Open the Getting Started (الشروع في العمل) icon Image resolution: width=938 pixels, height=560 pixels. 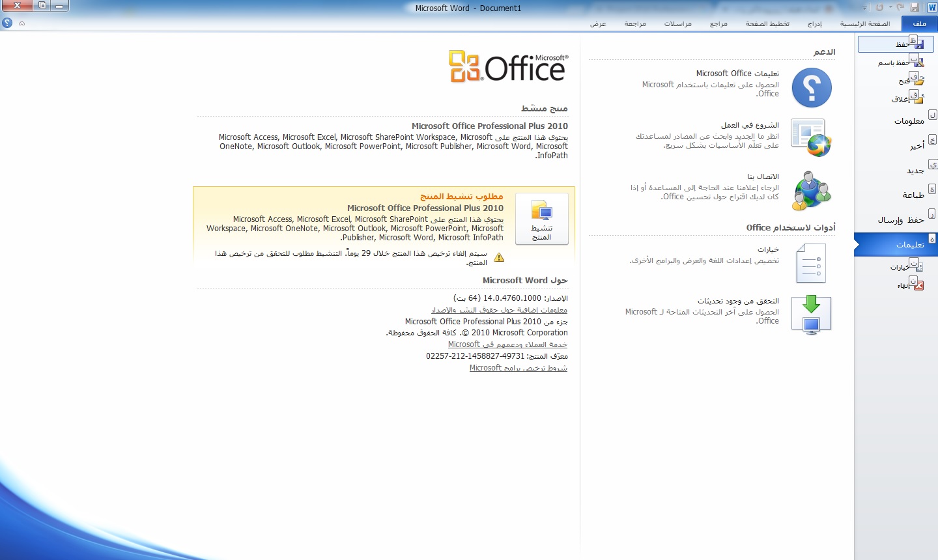pyautogui.click(x=811, y=137)
